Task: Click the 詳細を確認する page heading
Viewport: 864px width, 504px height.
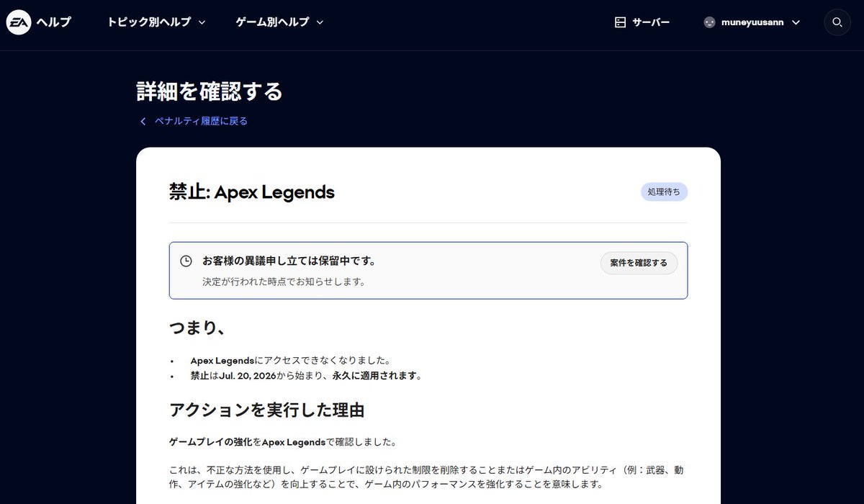Action: [210, 92]
